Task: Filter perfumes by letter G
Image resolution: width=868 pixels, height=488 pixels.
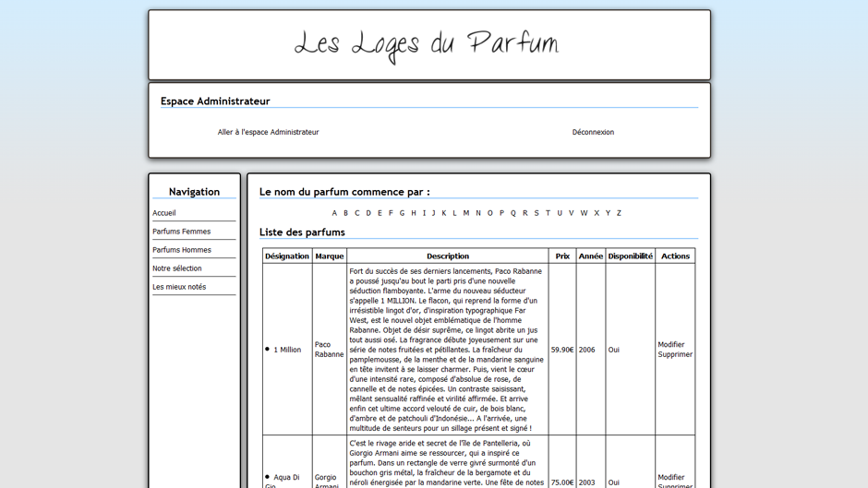Action: 402,213
